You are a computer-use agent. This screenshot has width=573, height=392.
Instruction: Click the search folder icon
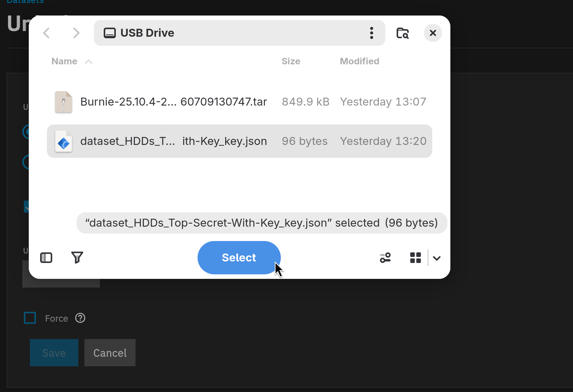tap(402, 33)
